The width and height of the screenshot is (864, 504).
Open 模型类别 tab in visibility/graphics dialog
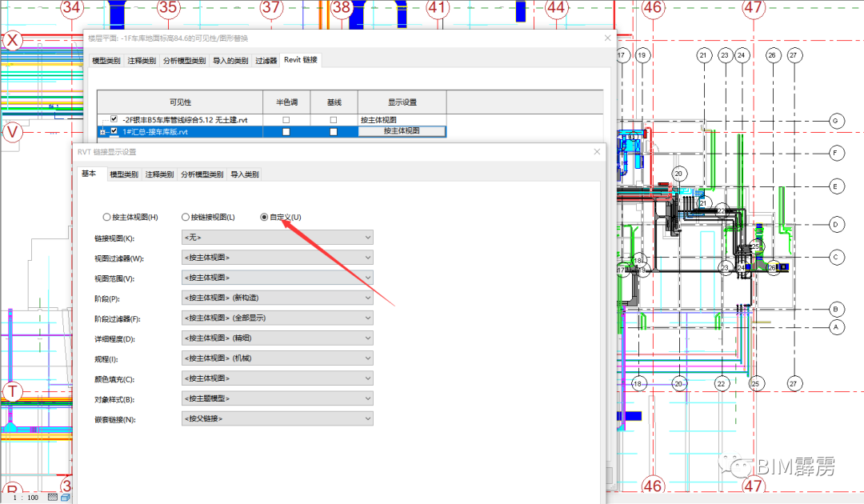[106, 61]
